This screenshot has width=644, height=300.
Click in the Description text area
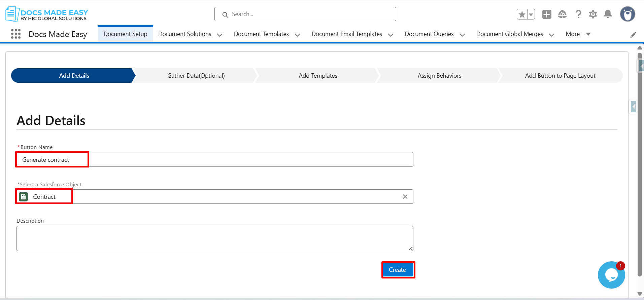click(214, 238)
